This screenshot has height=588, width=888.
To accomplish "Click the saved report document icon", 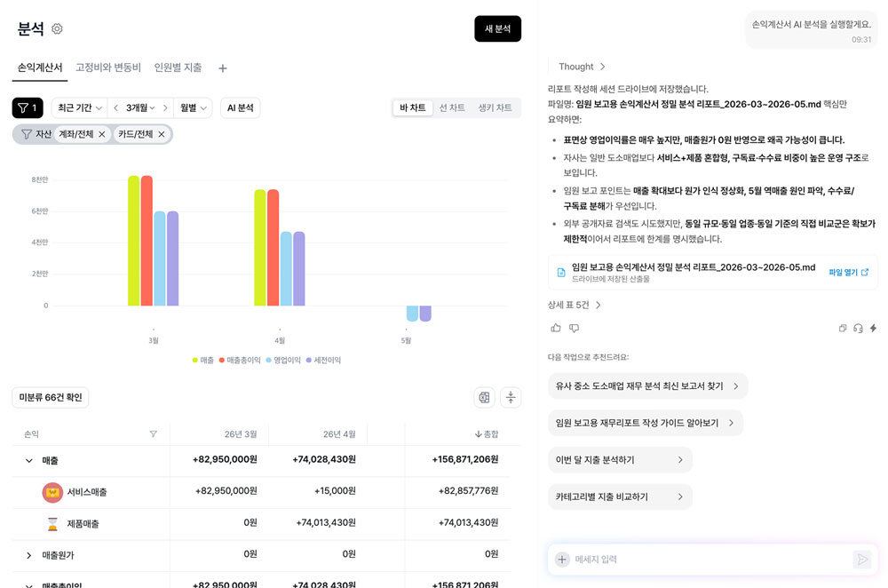I will pyautogui.click(x=560, y=273).
